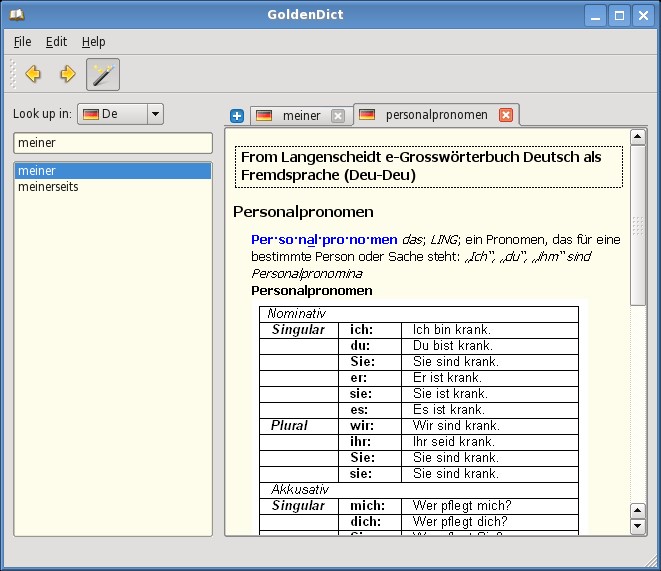Image resolution: width=661 pixels, height=571 pixels.
Task: Add a new tab with plus icon
Action: pos(237,116)
